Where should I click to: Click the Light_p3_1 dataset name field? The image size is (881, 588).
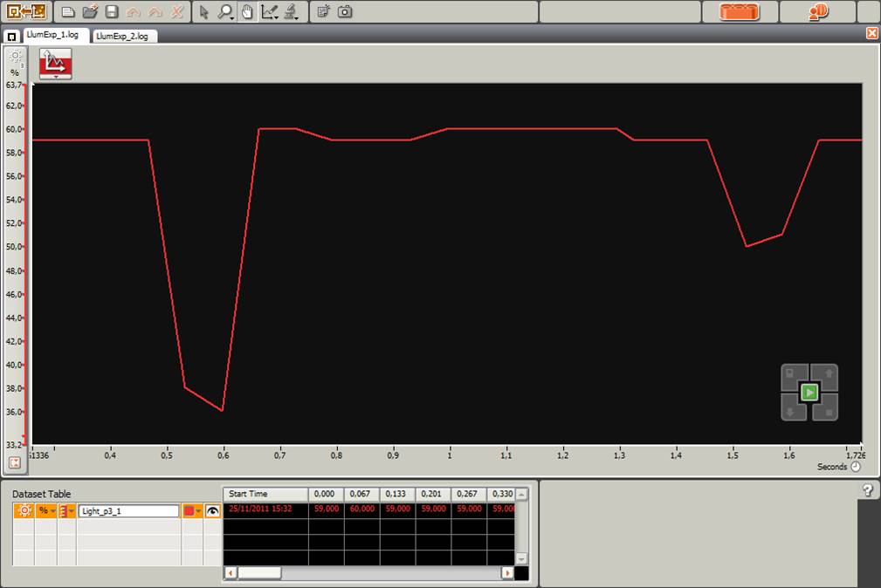click(128, 511)
